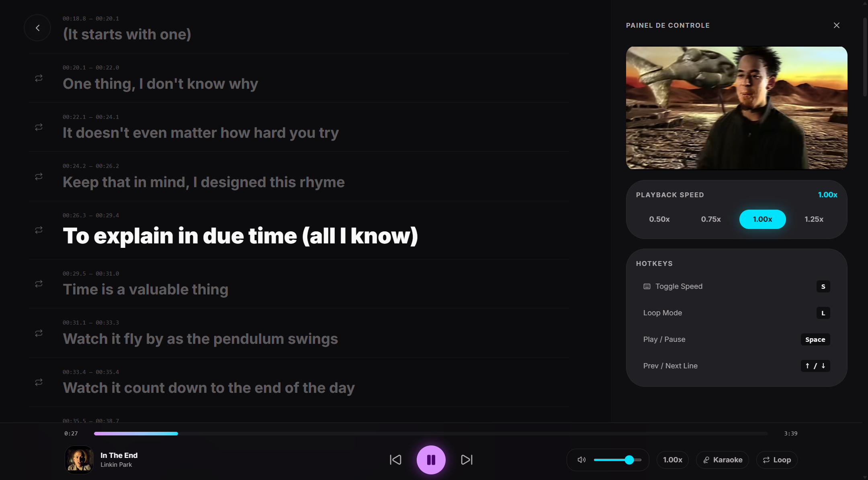Image resolution: width=868 pixels, height=480 pixels.
Task: Open the 1.00x speed button in bottom bar
Action: click(x=673, y=460)
